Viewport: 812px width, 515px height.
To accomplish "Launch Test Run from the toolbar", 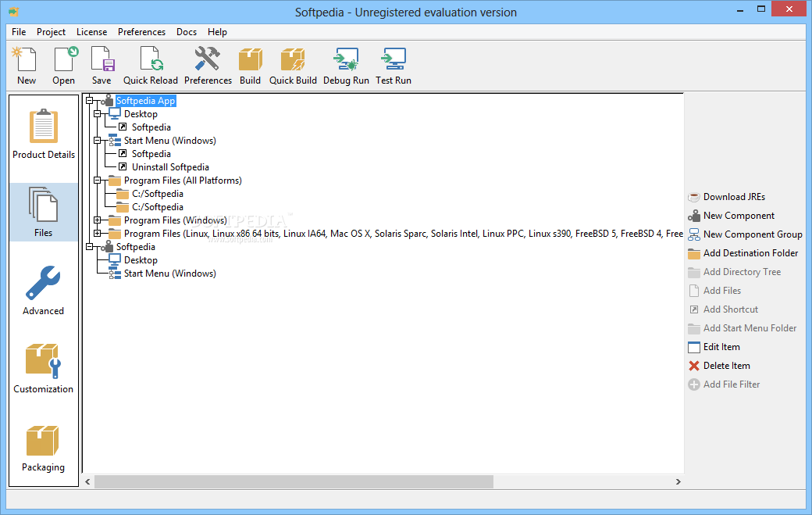I will click(394, 66).
